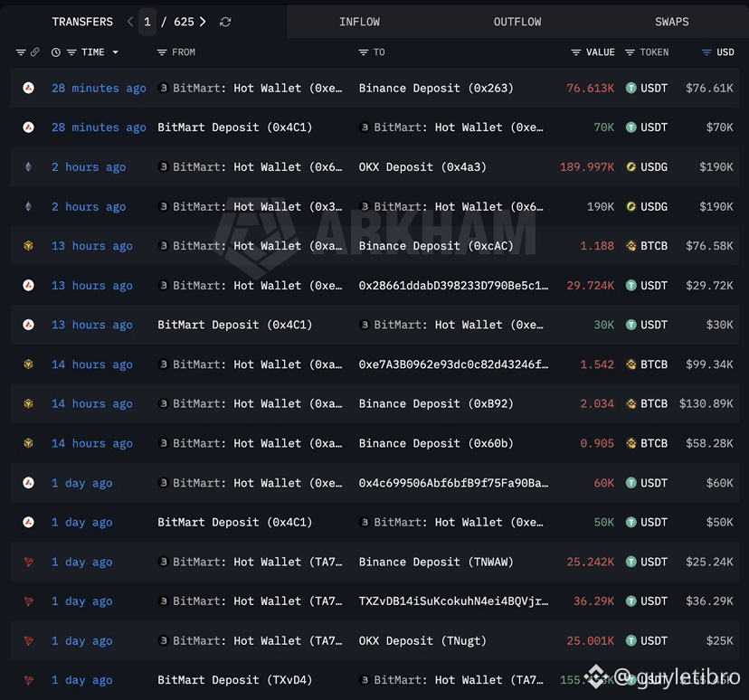Viewport: 749px width, 700px height.
Task: Click the Ethereum chain icon in the 190K USDG row
Action: [29, 206]
